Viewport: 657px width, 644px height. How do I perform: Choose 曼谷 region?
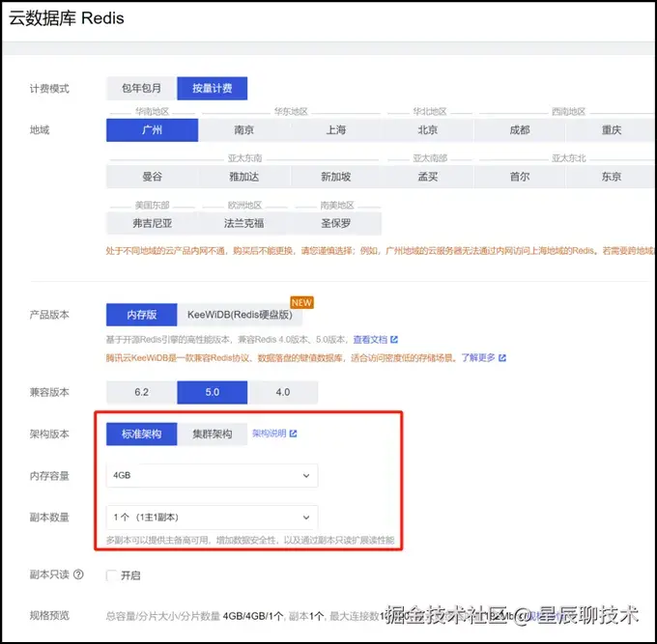pos(152,177)
